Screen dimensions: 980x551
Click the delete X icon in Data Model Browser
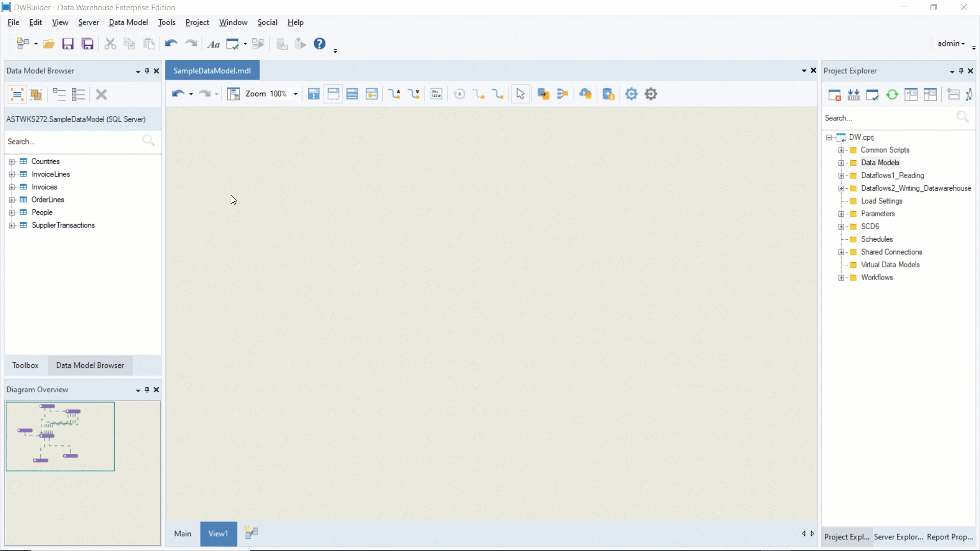pyautogui.click(x=101, y=94)
